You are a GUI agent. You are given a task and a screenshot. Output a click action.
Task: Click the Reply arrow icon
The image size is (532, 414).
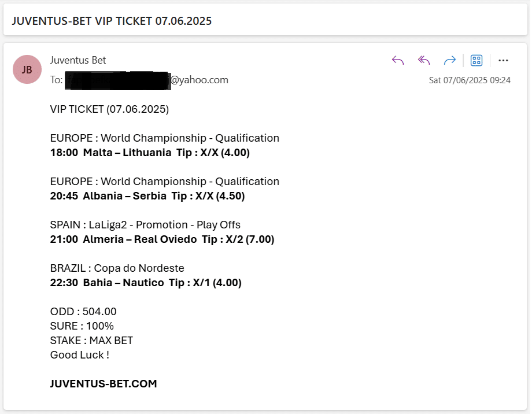[398, 60]
